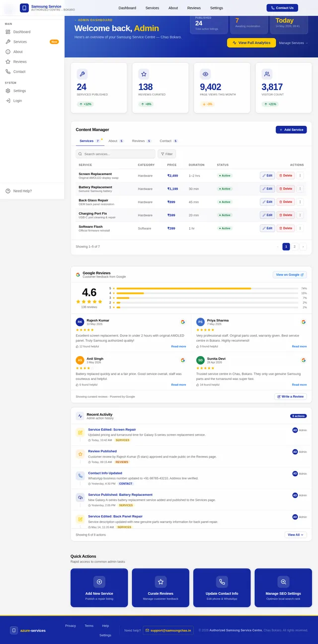Click the 3-star rating bar
The image size is (318, 644).
207,298
